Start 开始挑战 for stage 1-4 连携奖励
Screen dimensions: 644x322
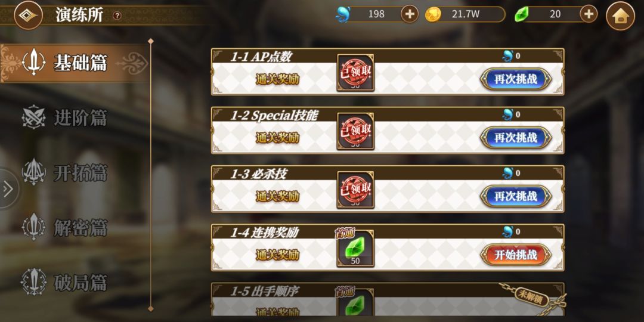coord(515,255)
